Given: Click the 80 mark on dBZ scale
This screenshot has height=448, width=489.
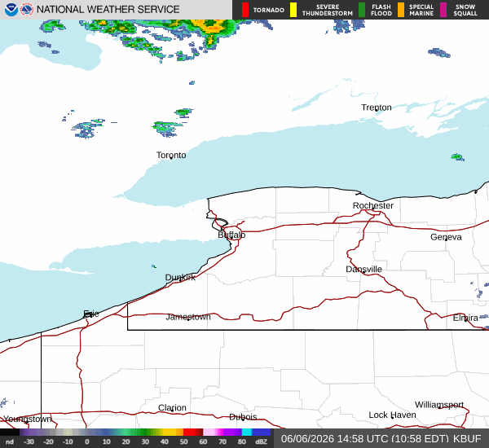Looking at the screenshot, I should (x=242, y=441).
